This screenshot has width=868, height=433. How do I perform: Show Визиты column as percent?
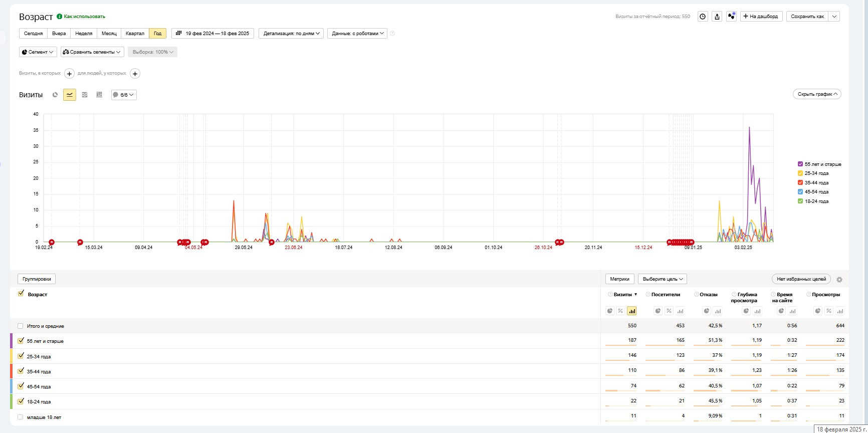point(620,311)
